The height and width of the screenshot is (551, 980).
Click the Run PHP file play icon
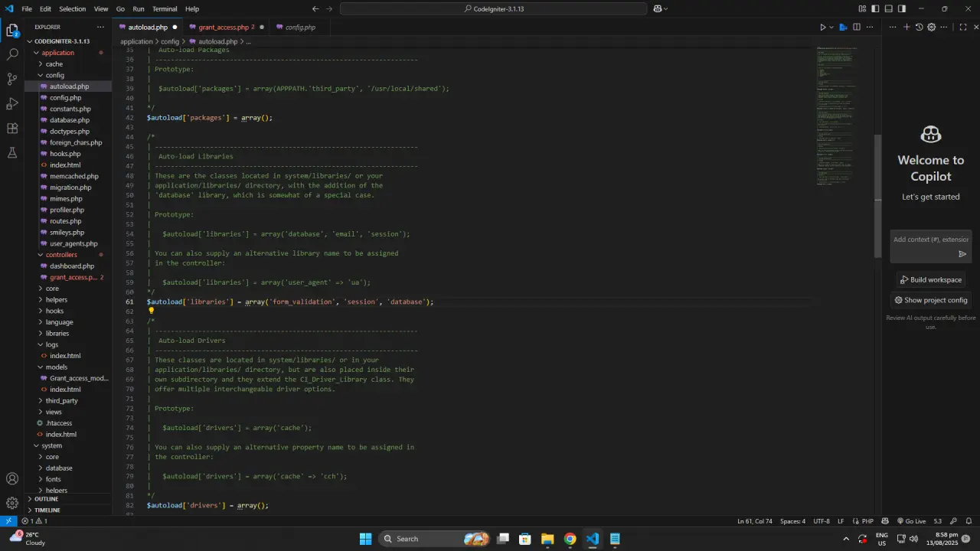tap(823, 27)
